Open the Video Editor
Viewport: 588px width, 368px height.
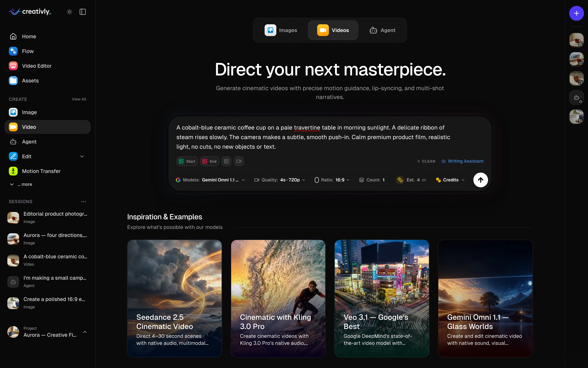point(47,66)
